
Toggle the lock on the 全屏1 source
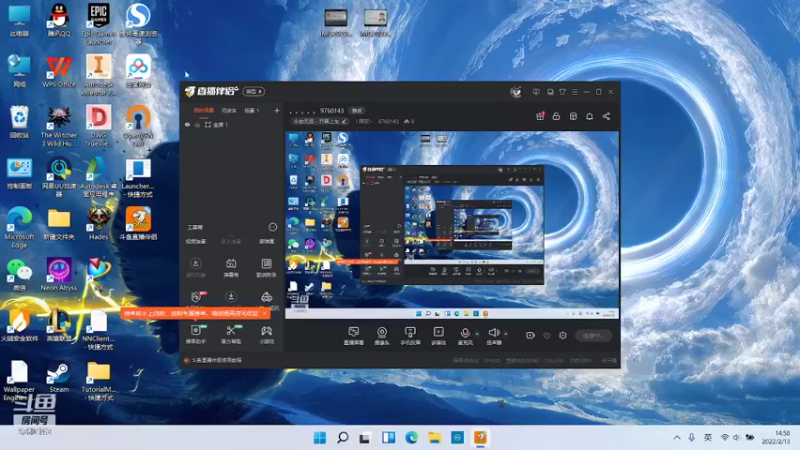click(197, 125)
